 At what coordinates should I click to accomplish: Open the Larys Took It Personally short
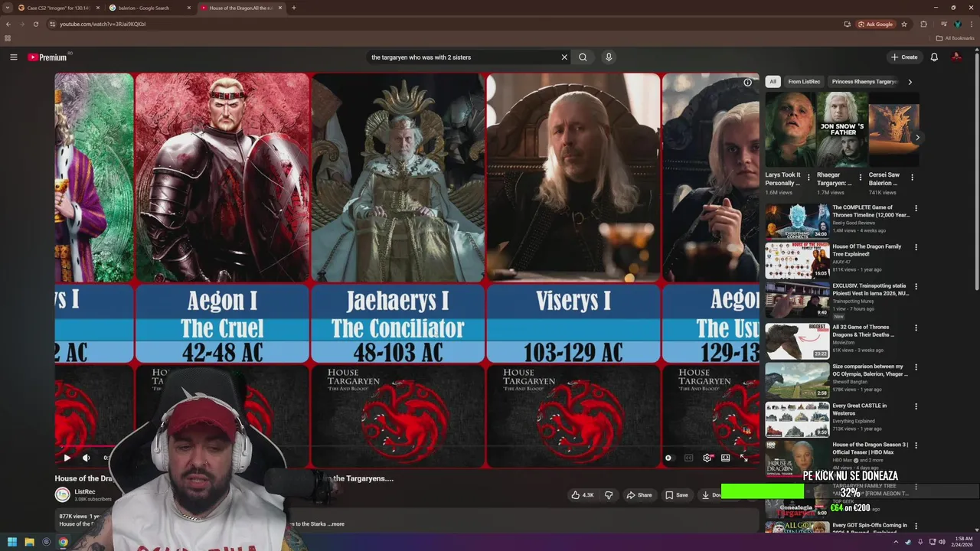click(790, 129)
